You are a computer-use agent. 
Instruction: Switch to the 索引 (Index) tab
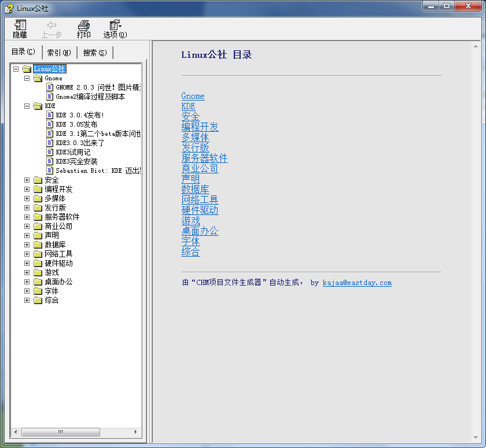pyautogui.click(x=59, y=53)
